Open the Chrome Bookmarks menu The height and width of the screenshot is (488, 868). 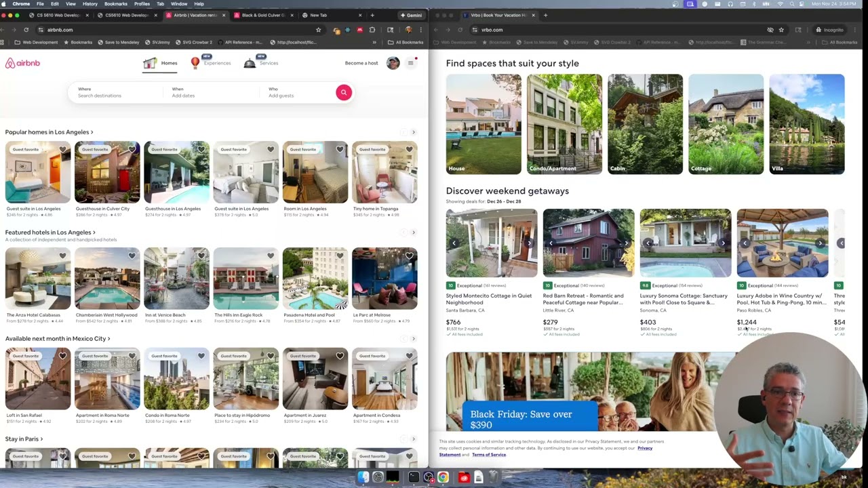point(116,4)
